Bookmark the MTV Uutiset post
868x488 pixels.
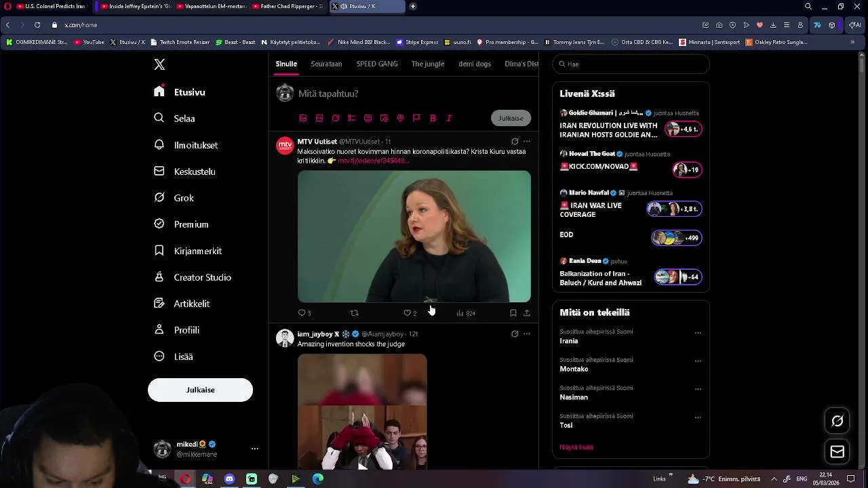point(513,313)
